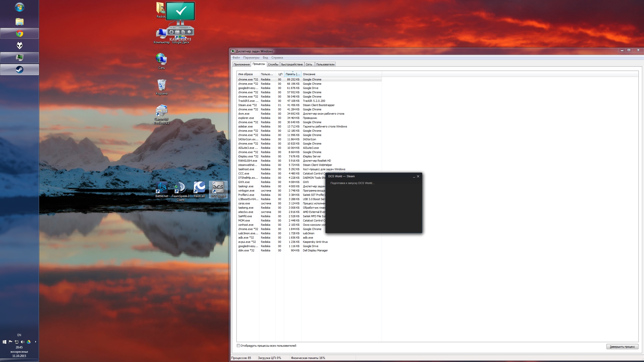This screenshot has height=362, width=644.
Task: Select the Battle.net desktop shortcut
Action: pyautogui.click(x=162, y=190)
